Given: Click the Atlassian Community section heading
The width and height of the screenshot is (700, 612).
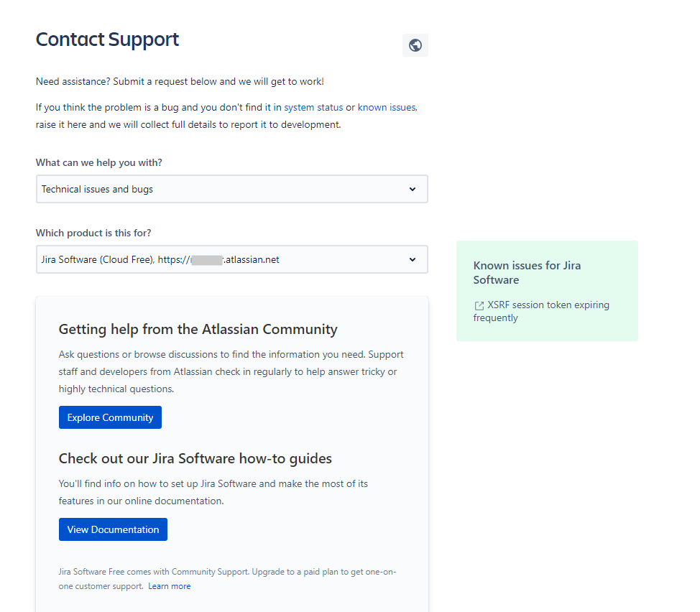Looking at the screenshot, I should pos(198,329).
